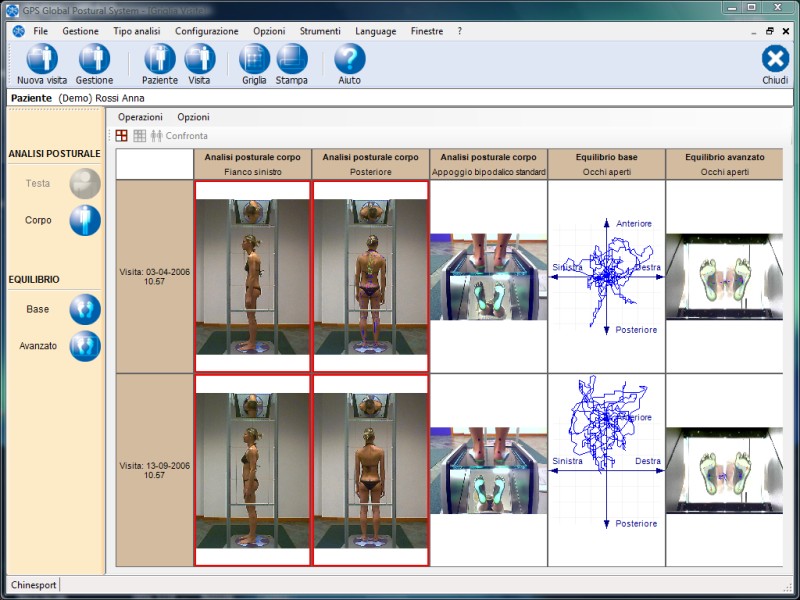The height and width of the screenshot is (600, 800).
Task: Click the Griglia grid icon
Action: (254, 59)
